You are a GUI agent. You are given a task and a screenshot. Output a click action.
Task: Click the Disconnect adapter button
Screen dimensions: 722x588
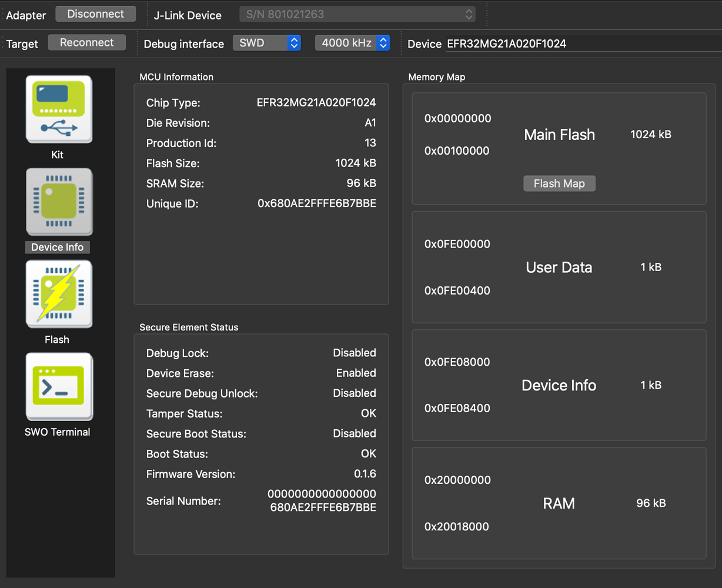point(95,13)
